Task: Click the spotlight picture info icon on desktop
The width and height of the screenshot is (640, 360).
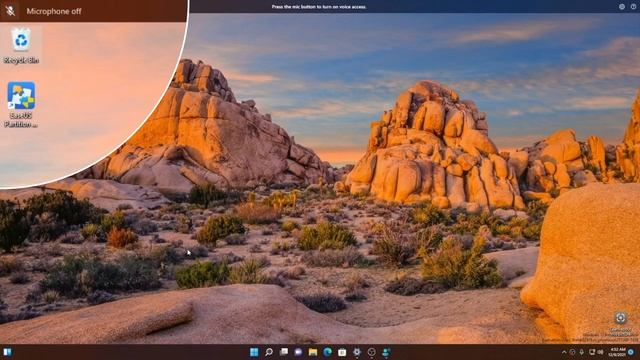Action: 620,318
